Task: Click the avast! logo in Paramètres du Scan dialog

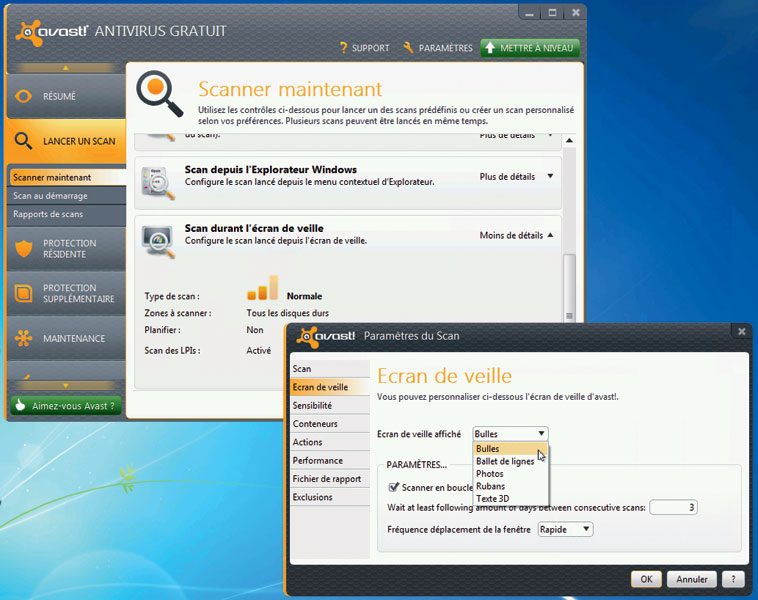Action: point(325,337)
